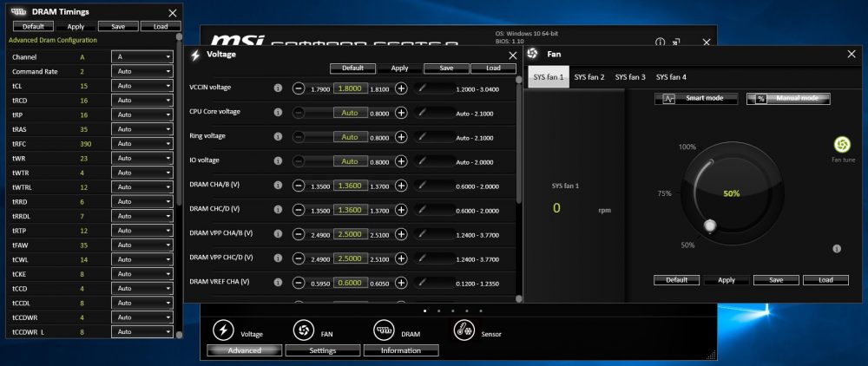Switch to the SYS fan 4 tab
Image resolution: width=868 pixels, height=366 pixels.
(x=672, y=77)
